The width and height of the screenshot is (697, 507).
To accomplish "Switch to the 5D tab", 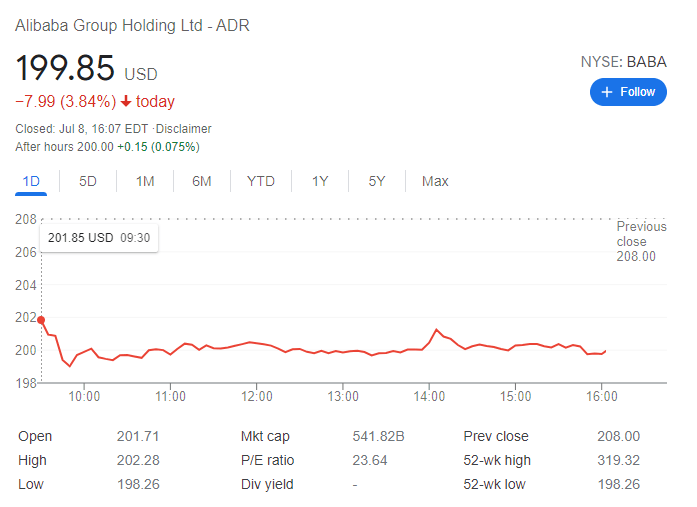I will point(88,181).
